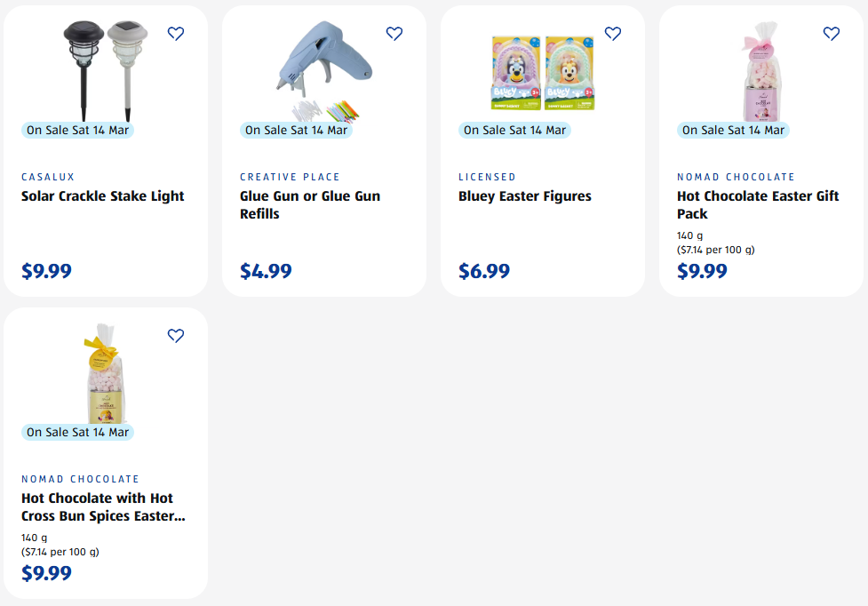This screenshot has height=606, width=868.
Task: Click the CASALUX brand label
Action: click(x=50, y=177)
